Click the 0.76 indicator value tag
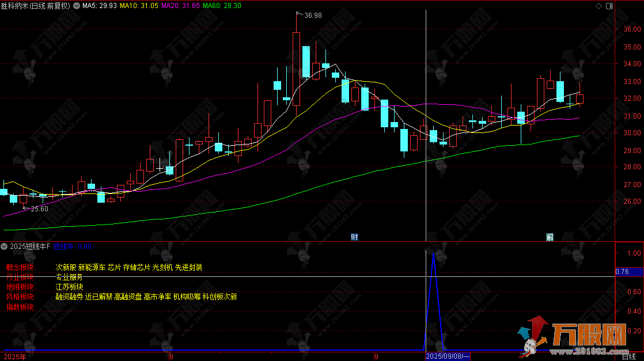Viewport: 644px width, 361px height. point(622,272)
